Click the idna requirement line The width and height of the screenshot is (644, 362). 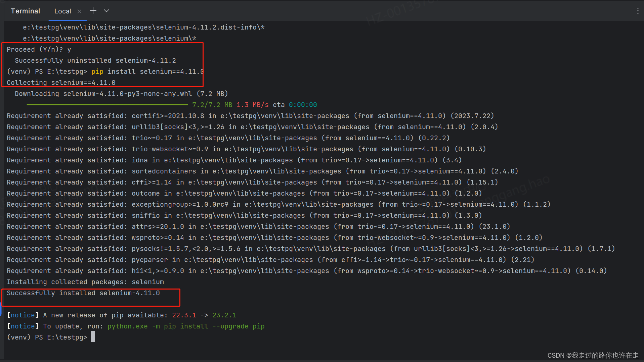click(234, 160)
